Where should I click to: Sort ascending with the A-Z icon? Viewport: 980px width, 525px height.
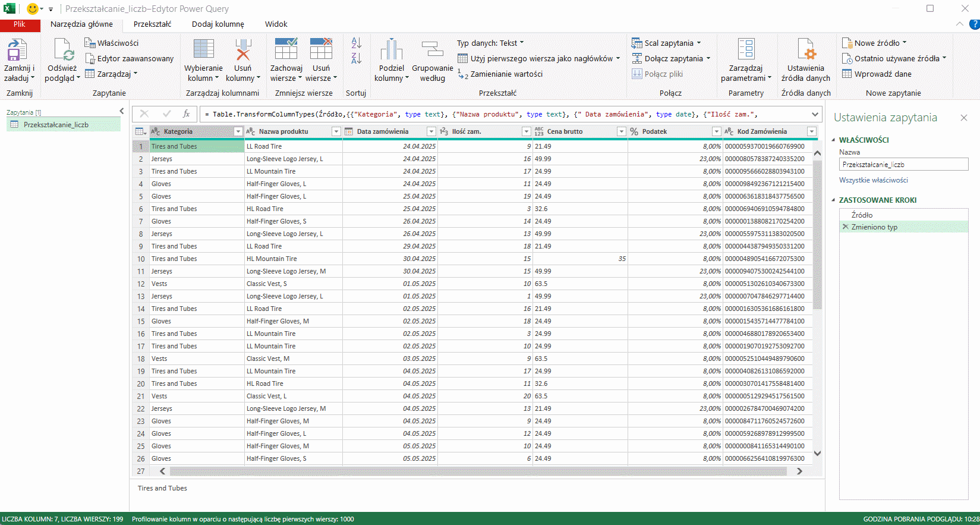pyautogui.click(x=356, y=43)
